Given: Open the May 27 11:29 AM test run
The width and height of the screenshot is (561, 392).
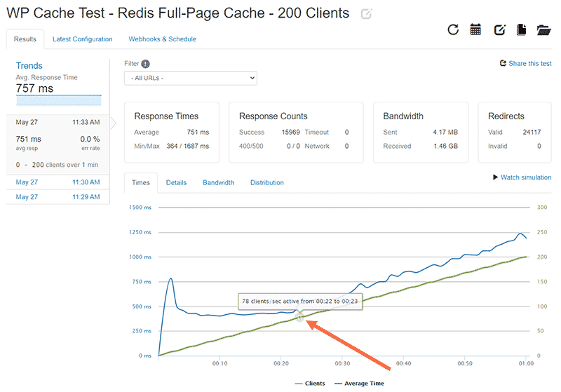Looking at the screenshot, I should pyautogui.click(x=58, y=197).
